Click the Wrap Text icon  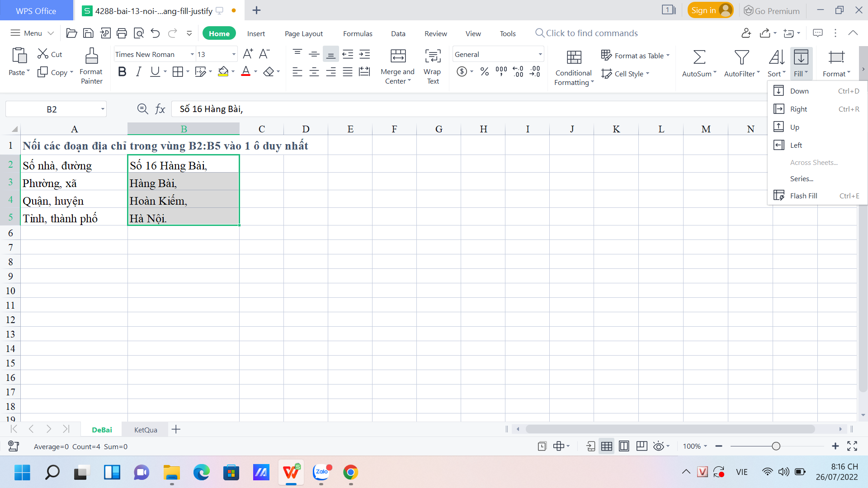pyautogui.click(x=433, y=56)
